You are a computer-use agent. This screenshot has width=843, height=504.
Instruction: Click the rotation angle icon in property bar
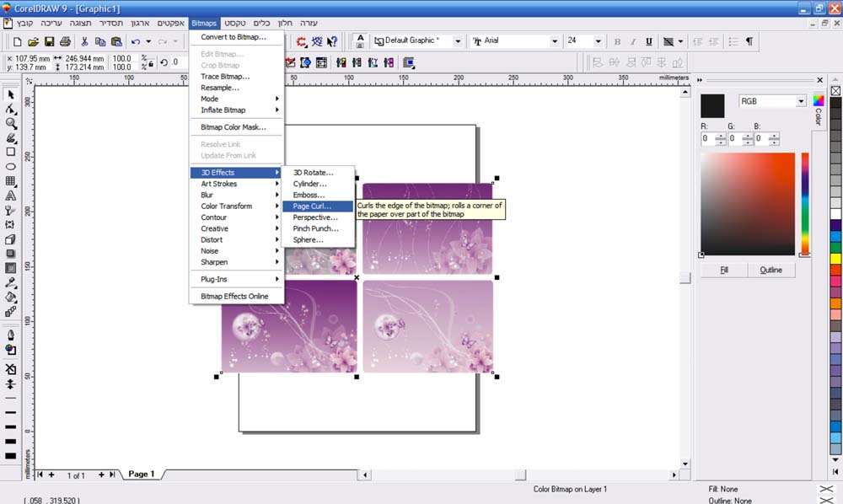point(164,62)
